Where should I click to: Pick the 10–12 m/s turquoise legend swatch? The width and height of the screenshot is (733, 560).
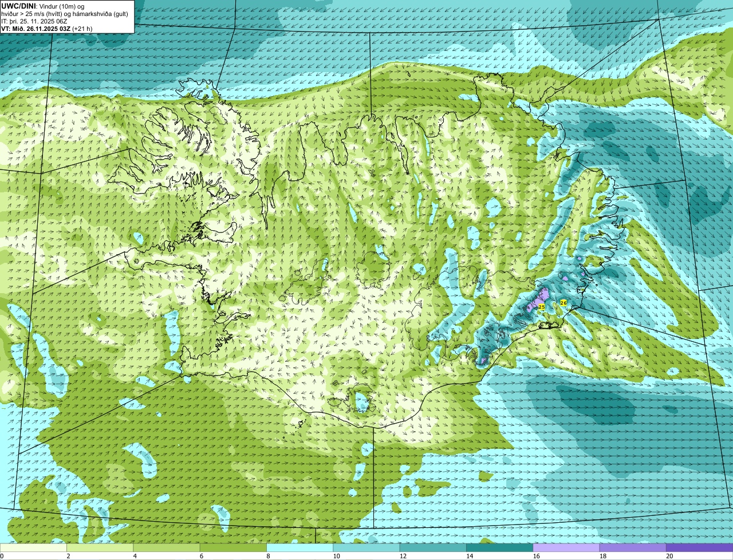coord(366,547)
